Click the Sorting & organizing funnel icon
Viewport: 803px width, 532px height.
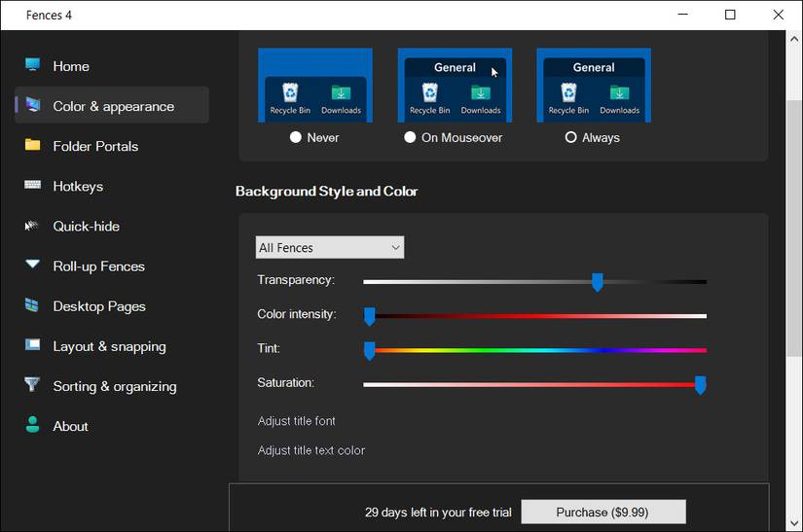pyautogui.click(x=33, y=385)
